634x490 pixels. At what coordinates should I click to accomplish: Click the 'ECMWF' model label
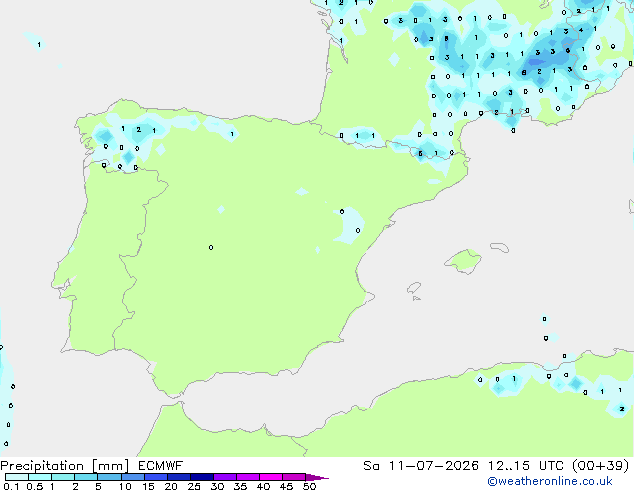[x=161, y=466]
